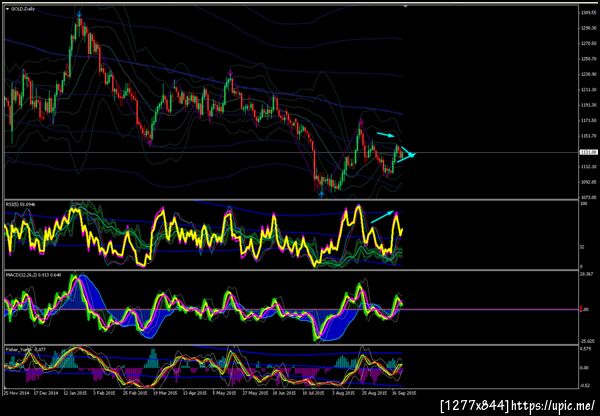Click the 20.367 value on MACD scale
This screenshot has width=600, height=416.
[587, 274]
